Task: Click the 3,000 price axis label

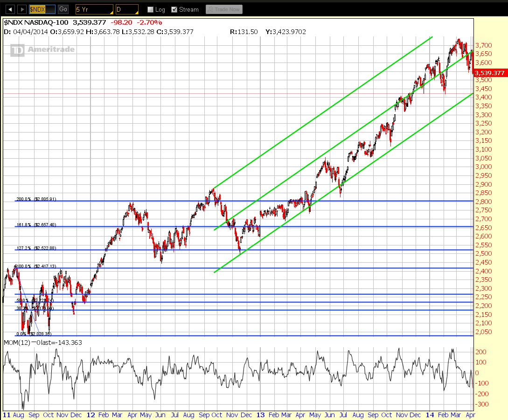Action: click(x=483, y=167)
